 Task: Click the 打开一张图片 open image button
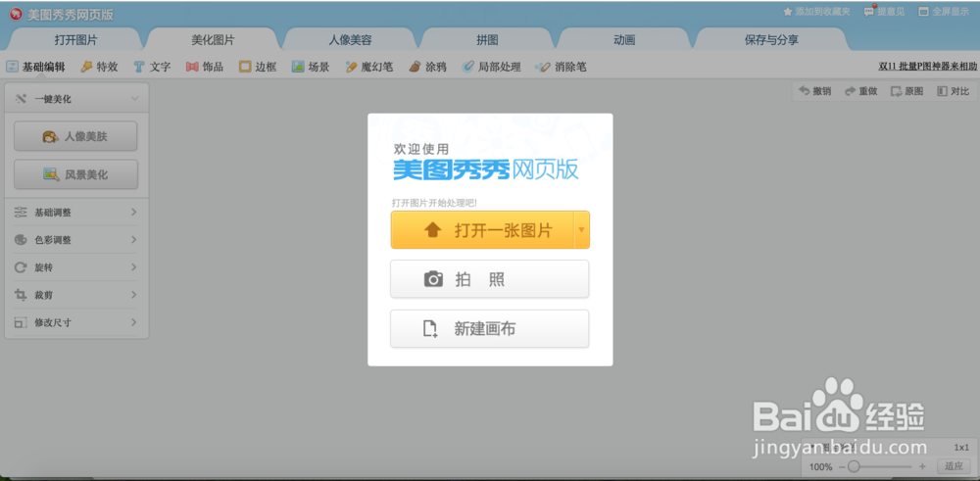pos(482,230)
